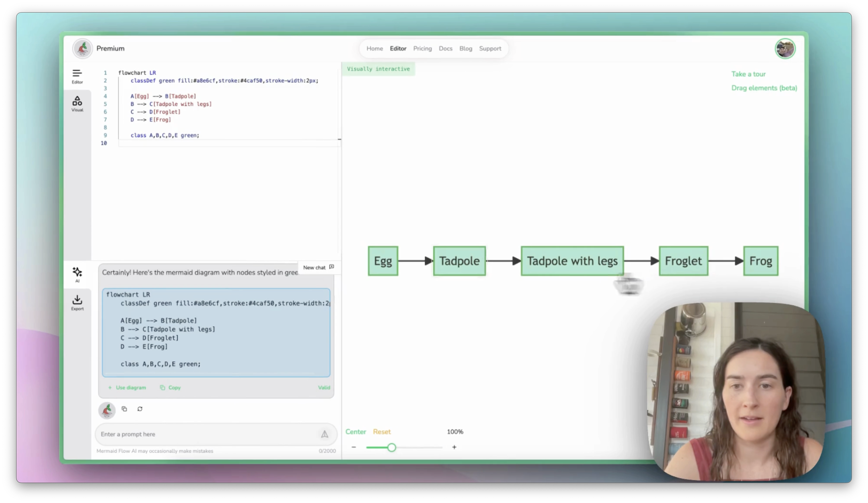Adjust the zoom level slider
This screenshot has width=868, height=503.
click(392, 447)
